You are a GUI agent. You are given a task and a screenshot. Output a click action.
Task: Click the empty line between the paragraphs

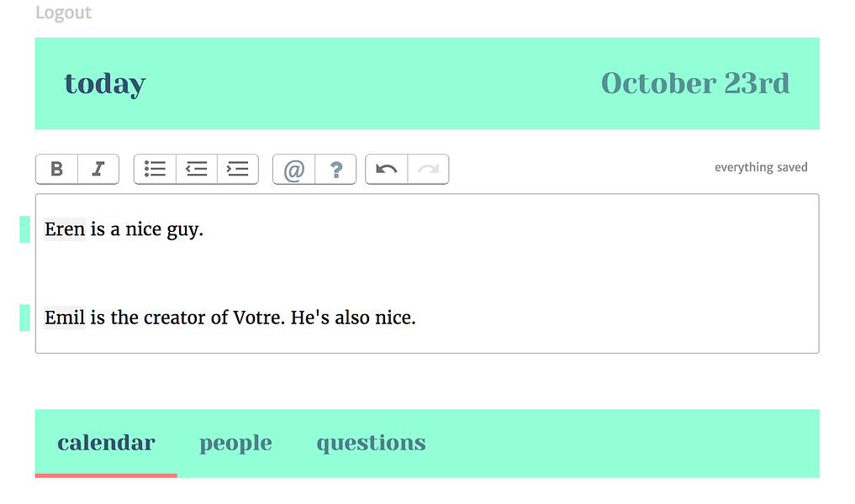[427, 274]
